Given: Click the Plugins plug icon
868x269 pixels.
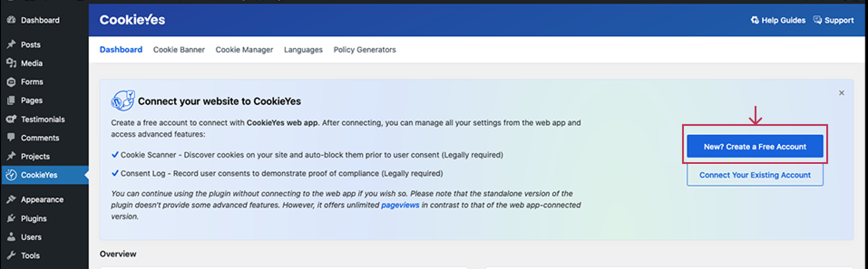Looking at the screenshot, I should (11, 218).
